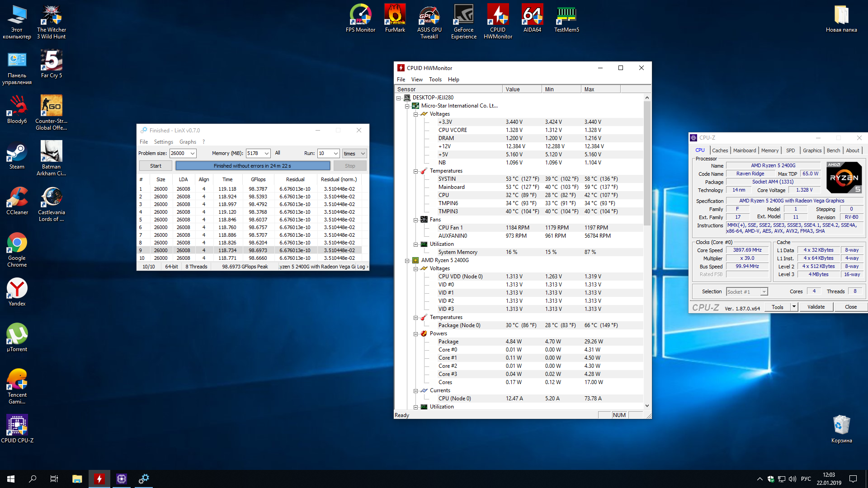The width and height of the screenshot is (868, 488).
Task: Open the Problem size dropdown in LinX
Action: coord(192,154)
